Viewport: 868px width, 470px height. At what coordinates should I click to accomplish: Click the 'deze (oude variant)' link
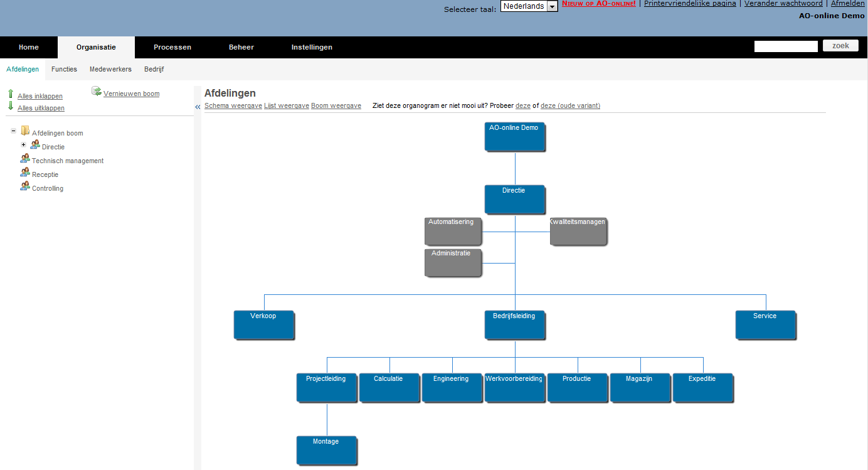570,106
